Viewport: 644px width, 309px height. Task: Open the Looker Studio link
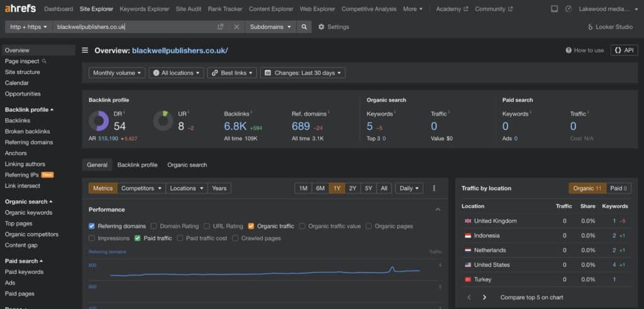click(x=610, y=26)
